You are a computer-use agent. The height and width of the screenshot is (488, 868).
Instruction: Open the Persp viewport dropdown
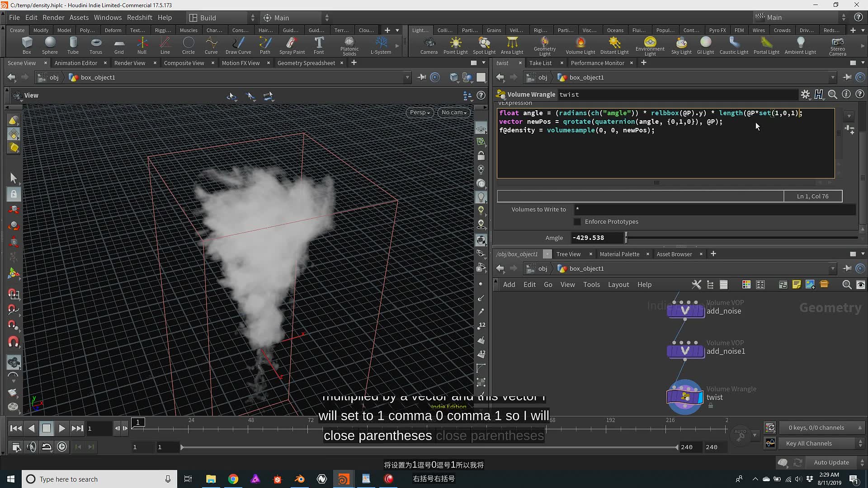pos(420,113)
